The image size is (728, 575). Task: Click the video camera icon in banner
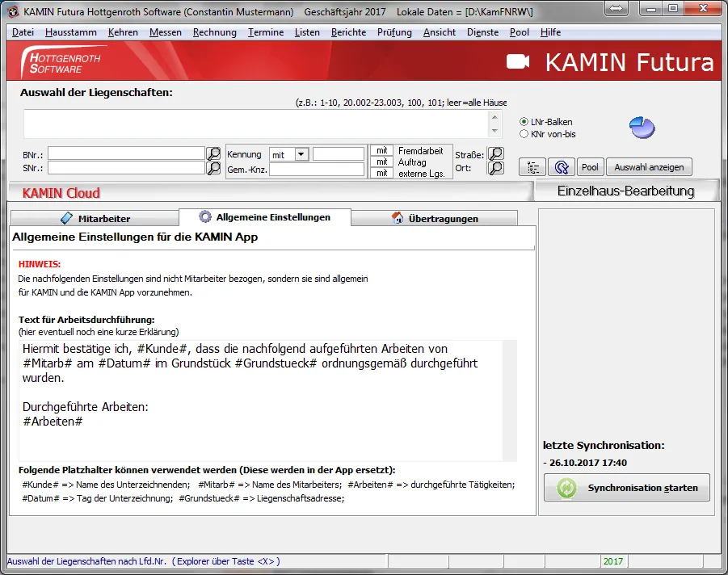(x=517, y=62)
